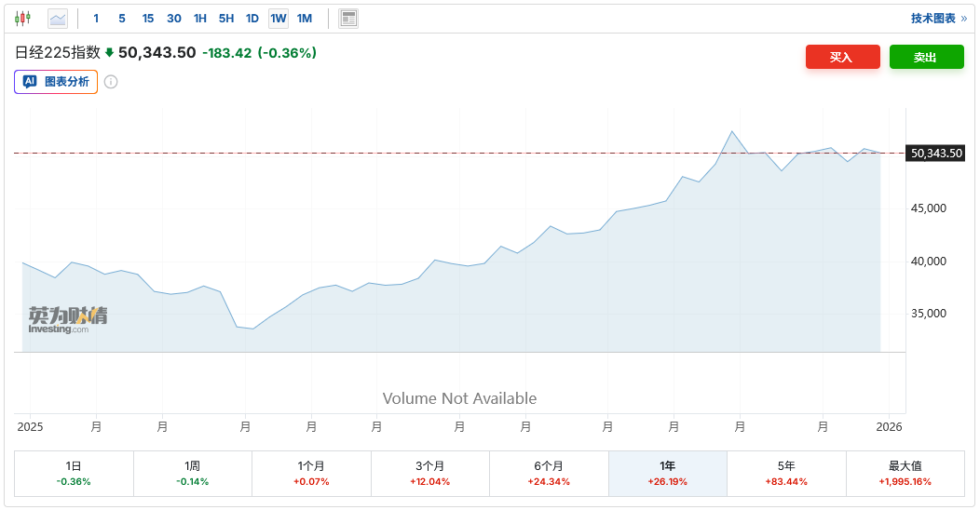The image size is (980, 510).
Task: Set the interval to 1H
Action: point(200,18)
